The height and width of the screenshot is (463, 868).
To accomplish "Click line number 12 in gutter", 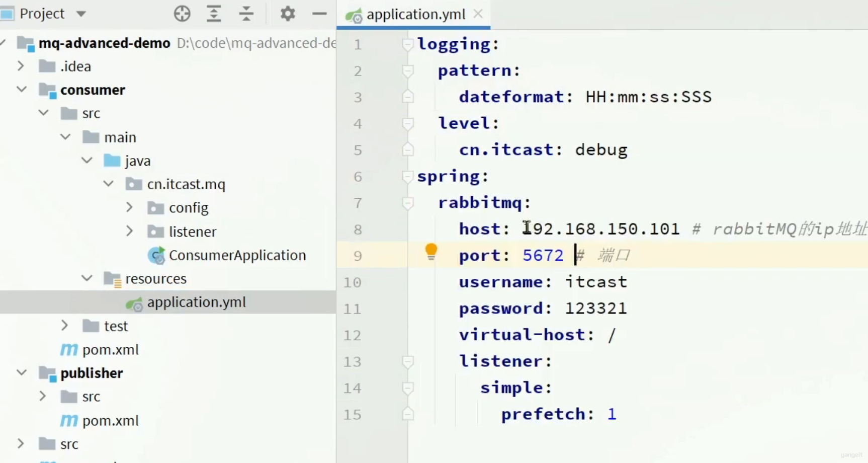I will pyautogui.click(x=352, y=335).
